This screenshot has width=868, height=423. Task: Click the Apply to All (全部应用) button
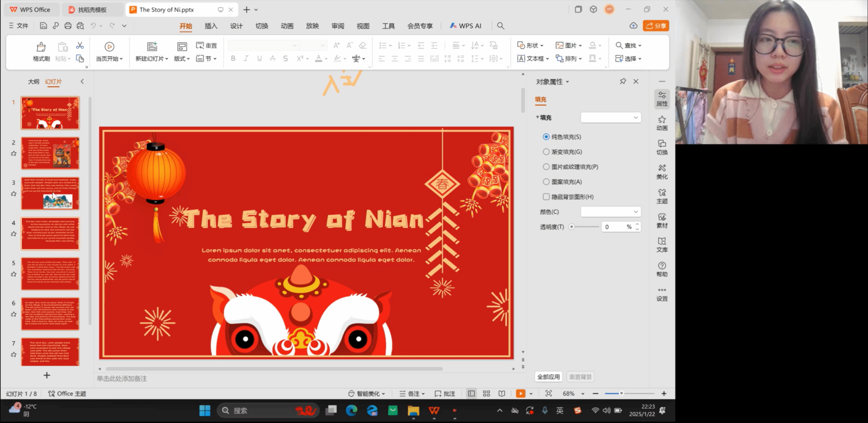click(548, 377)
